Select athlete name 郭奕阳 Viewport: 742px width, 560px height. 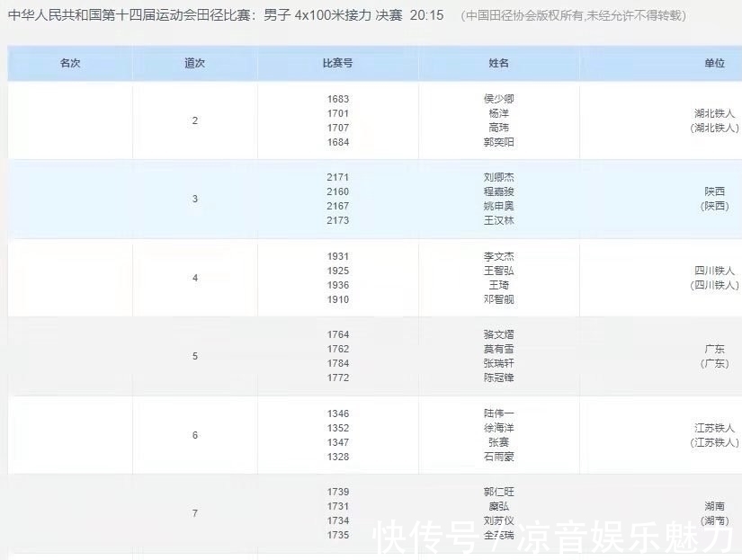coord(499,142)
